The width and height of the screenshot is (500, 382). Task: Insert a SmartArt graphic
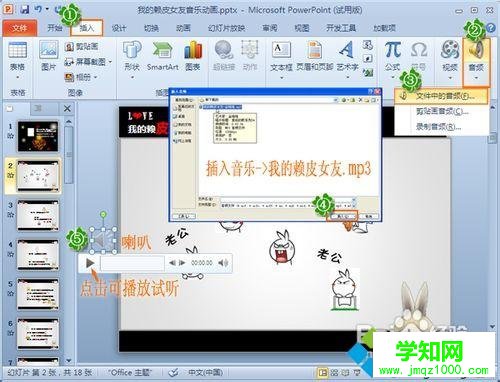[162, 55]
